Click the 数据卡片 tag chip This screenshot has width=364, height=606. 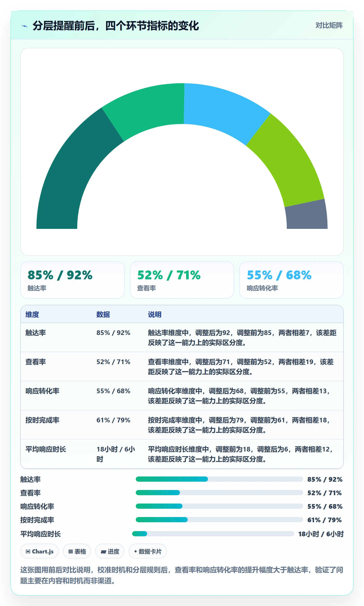pos(148,551)
